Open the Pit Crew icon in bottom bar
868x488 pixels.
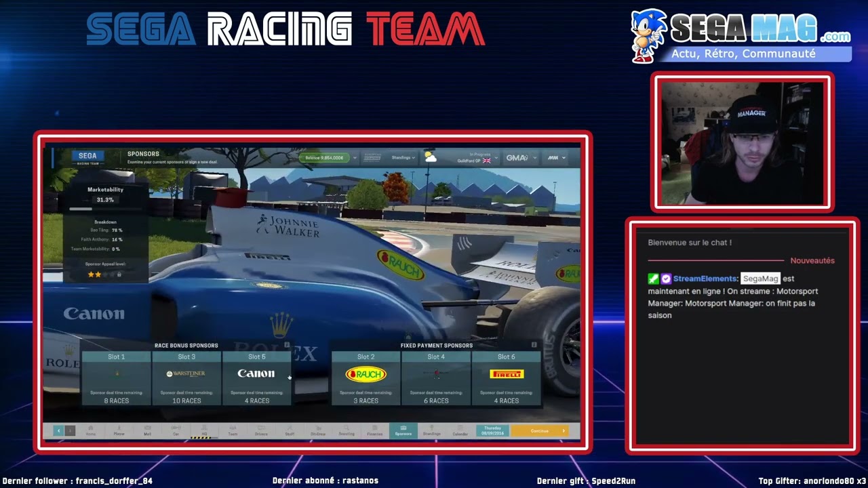click(318, 431)
